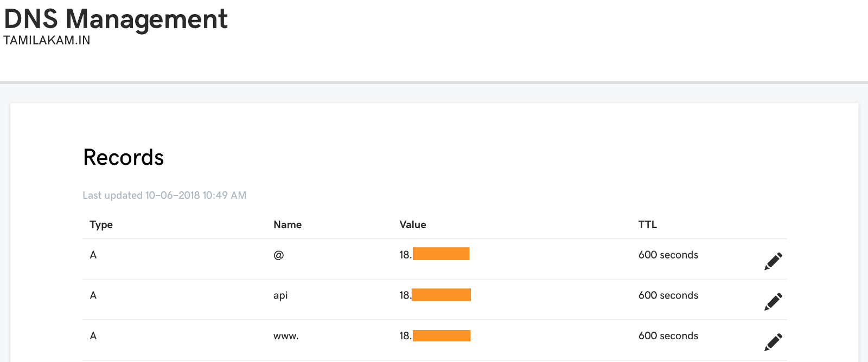This screenshot has width=868, height=362.
Task: Click the pencil icon for api record
Action: [x=773, y=302]
